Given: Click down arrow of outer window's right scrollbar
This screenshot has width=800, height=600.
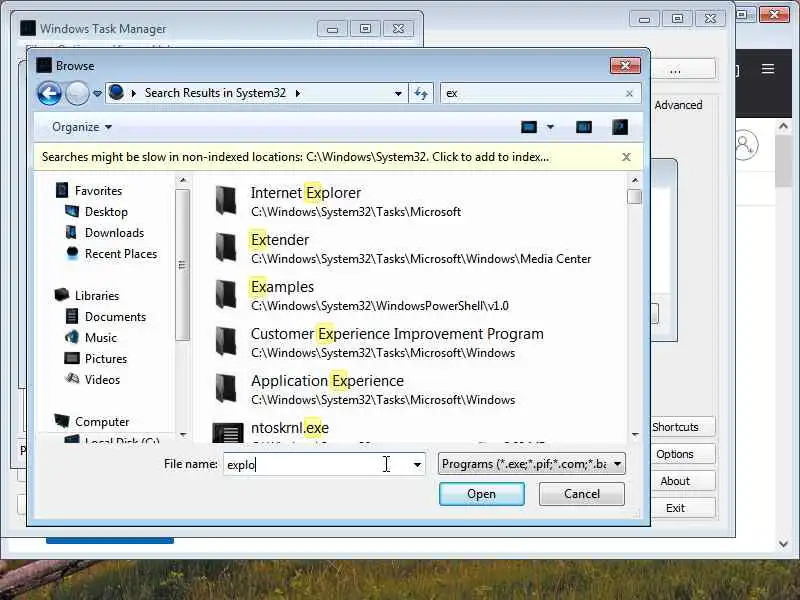Looking at the screenshot, I should pos(784,544).
